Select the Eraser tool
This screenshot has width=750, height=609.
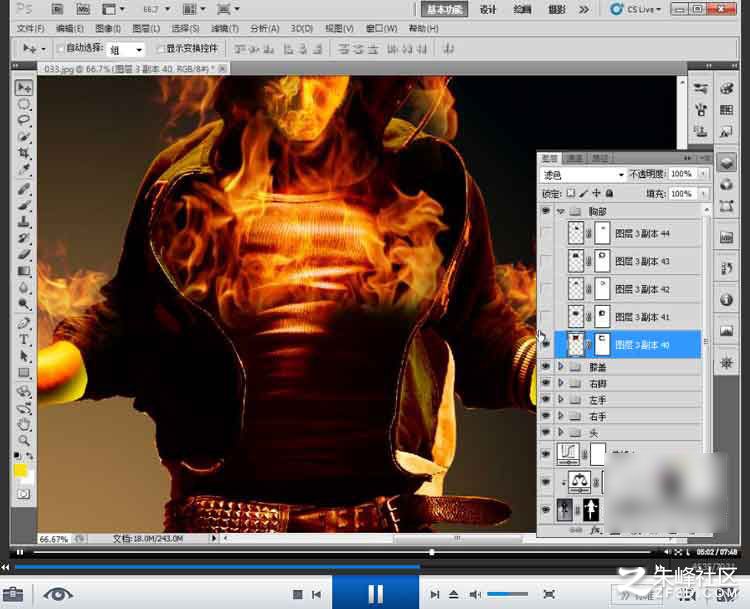click(x=23, y=255)
